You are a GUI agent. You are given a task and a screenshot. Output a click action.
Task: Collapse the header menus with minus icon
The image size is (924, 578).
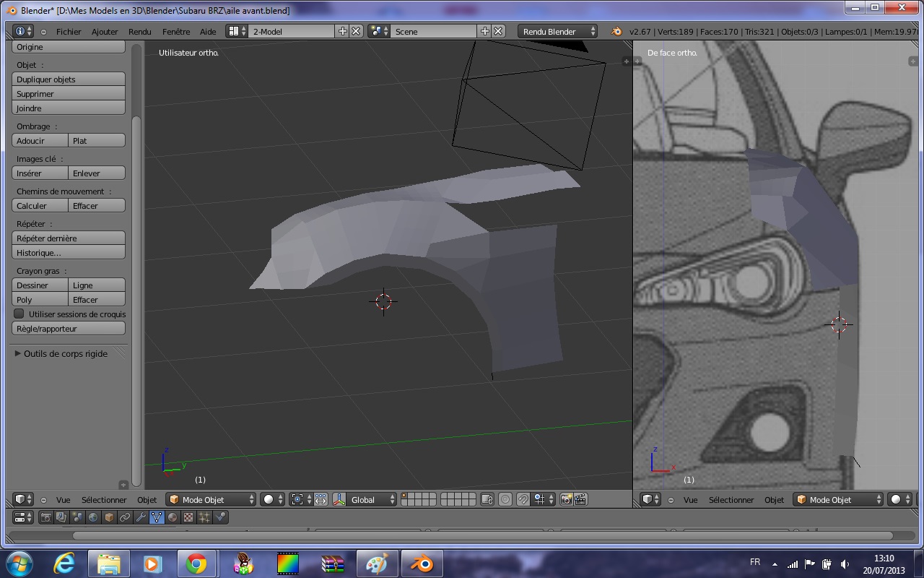click(43, 32)
